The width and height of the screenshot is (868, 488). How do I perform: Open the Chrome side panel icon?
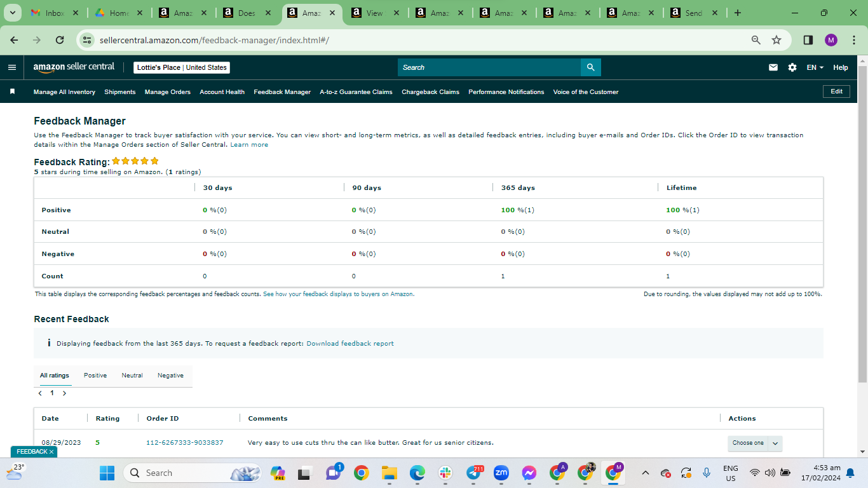click(808, 40)
